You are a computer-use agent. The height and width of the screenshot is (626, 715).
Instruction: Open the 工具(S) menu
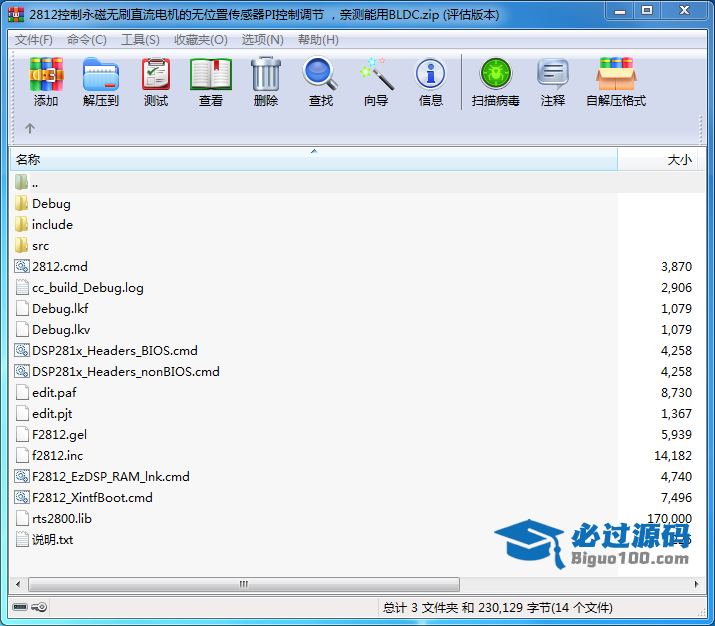tap(140, 40)
